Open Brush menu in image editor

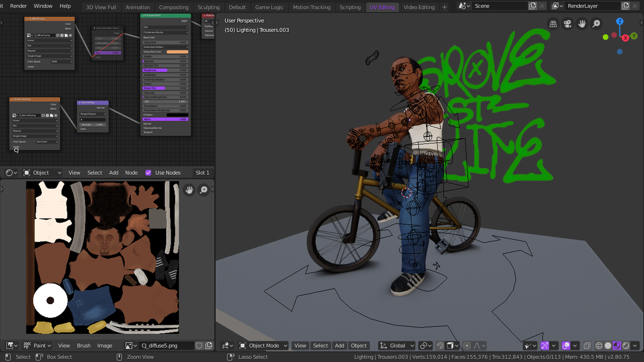pos(84,345)
